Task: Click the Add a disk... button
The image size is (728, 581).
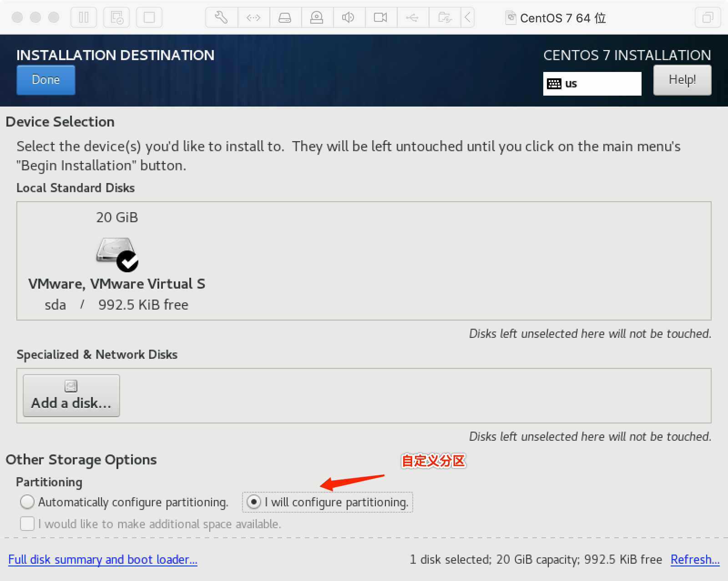Action: tap(71, 396)
